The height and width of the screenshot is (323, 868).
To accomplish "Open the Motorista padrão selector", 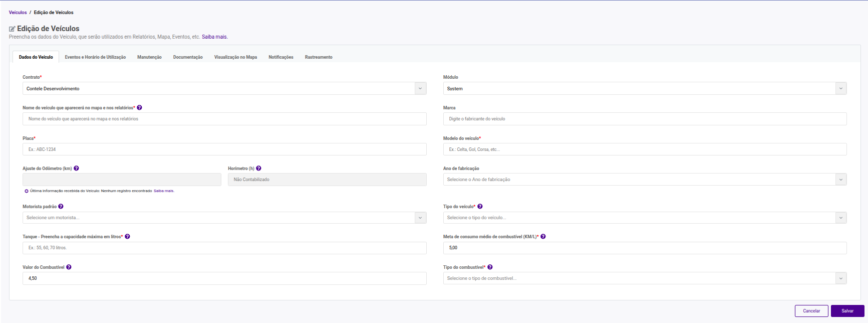I will [x=224, y=218].
